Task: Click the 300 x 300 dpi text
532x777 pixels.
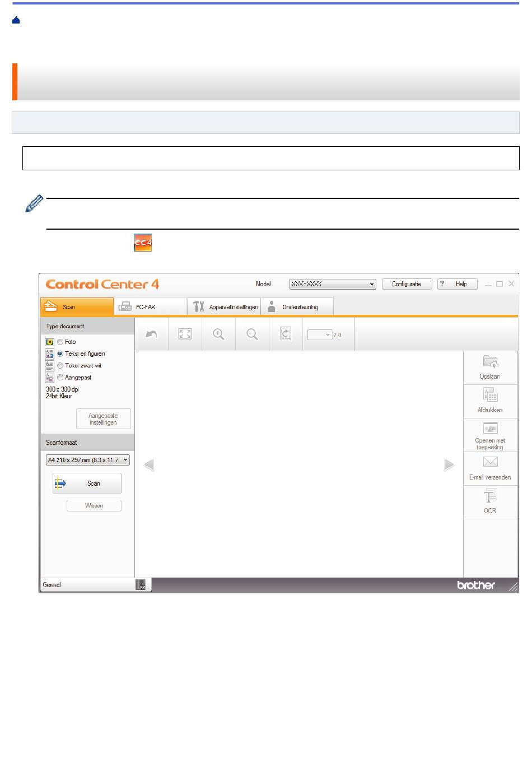Action: (62, 389)
